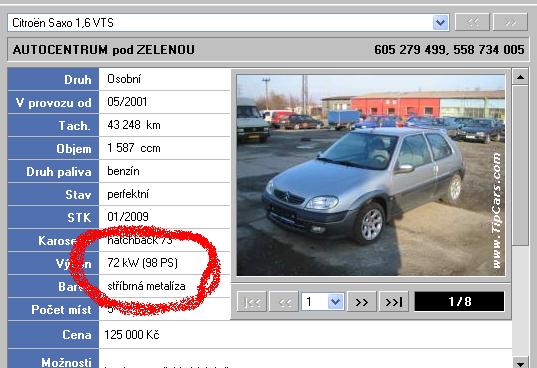The height and width of the screenshot is (368, 537).
Task: Click the scroll up arrow
Action: click(520, 77)
